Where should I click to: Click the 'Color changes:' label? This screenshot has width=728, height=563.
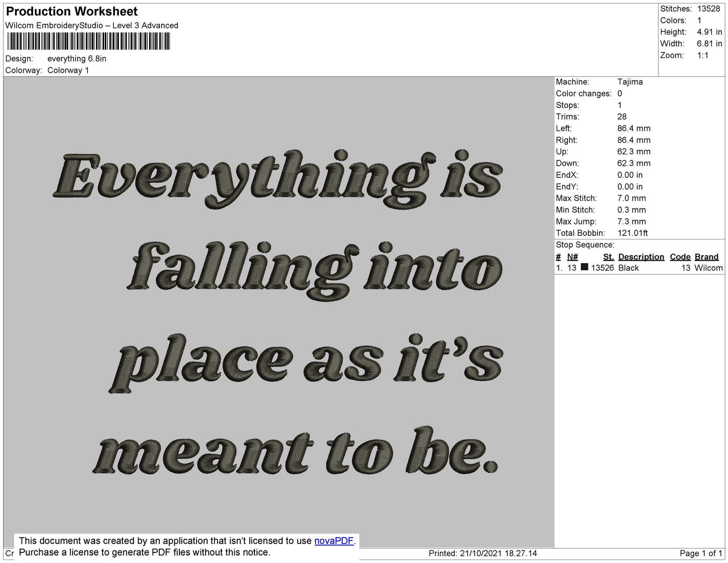[x=584, y=93]
